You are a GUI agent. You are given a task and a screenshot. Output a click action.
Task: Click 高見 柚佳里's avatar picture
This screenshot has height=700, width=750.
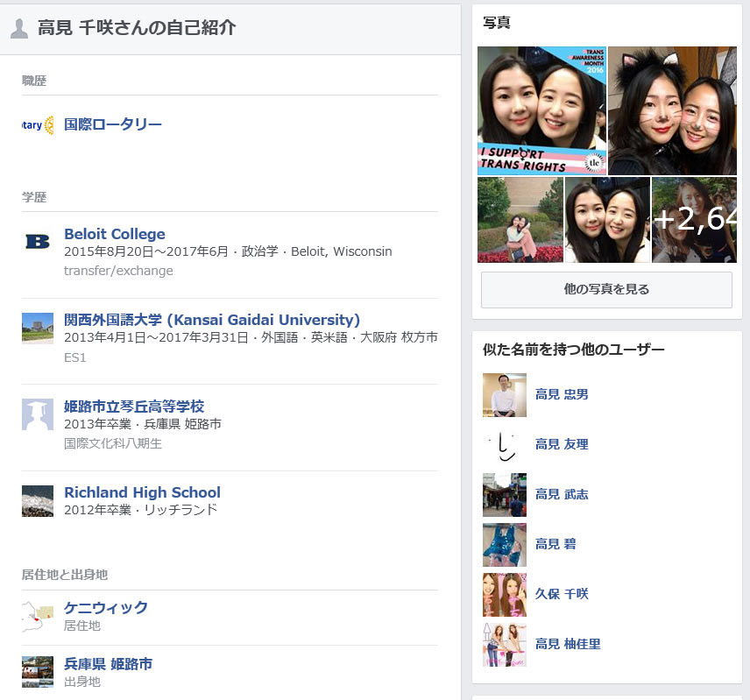tap(505, 645)
